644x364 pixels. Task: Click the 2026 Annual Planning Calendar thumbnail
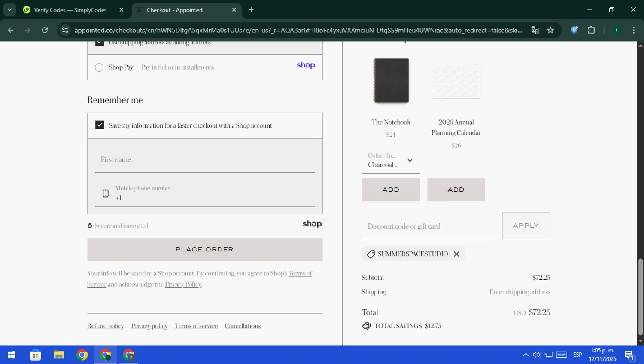(x=456, y=81)
